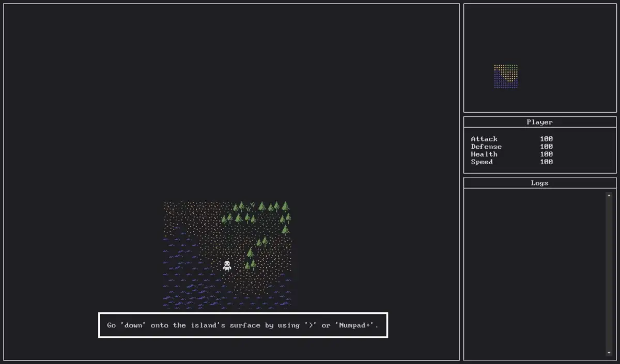Click the top-right corner tree on the island
This screenshot has width=620, height=364.
pyautogui.click(x=285, y=207)
